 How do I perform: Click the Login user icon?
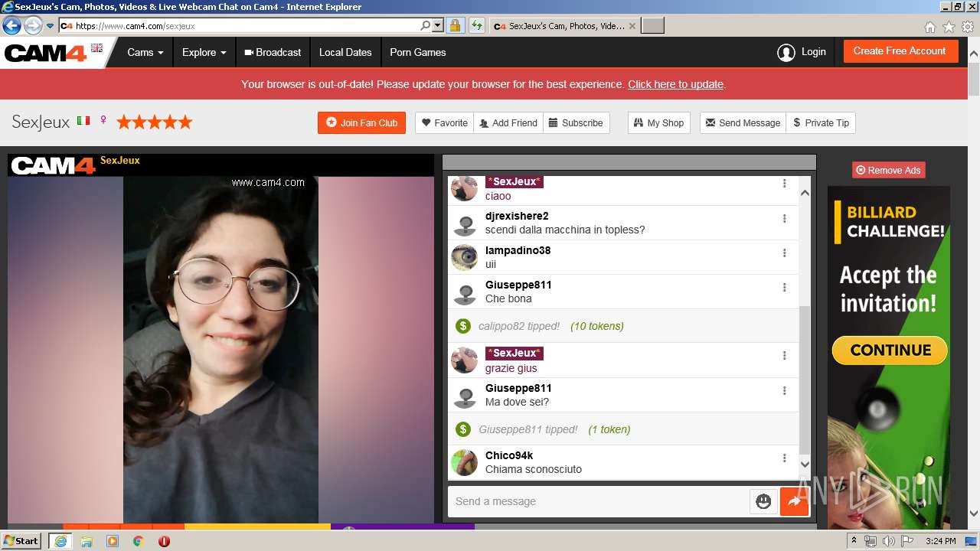(786, 52)
